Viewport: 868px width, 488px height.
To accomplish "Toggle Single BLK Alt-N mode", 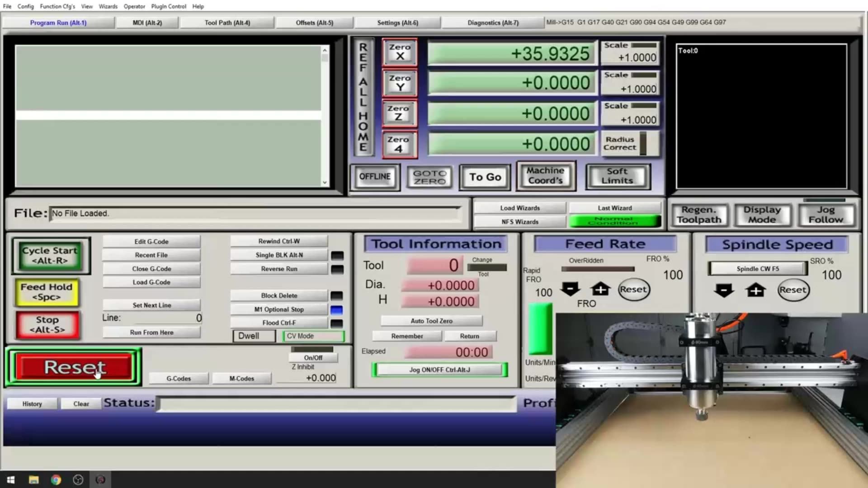I will point(279,255).
